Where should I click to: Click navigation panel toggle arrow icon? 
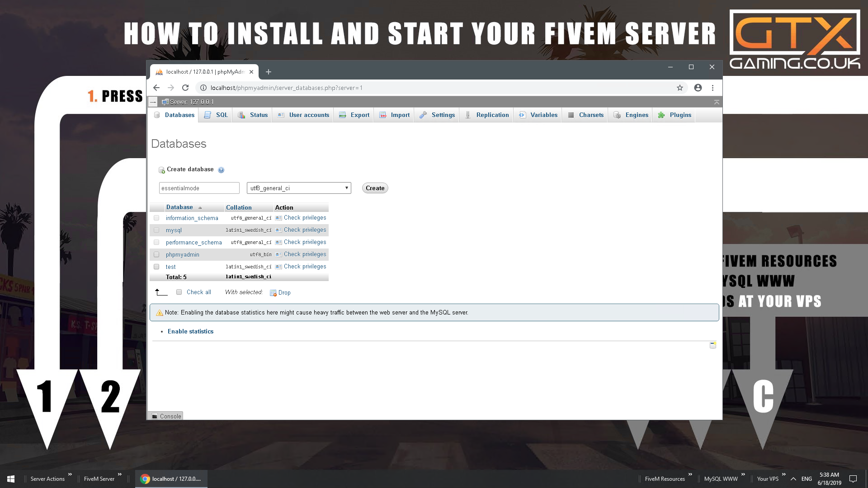pos(153,102)
